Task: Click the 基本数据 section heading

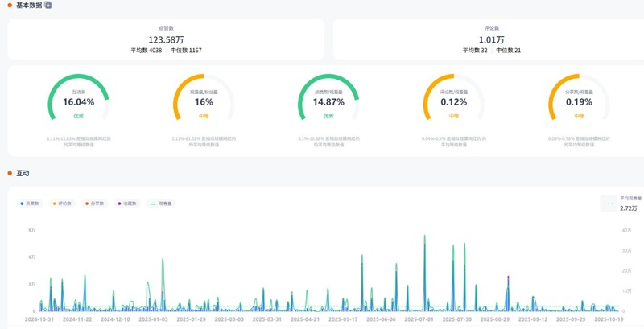Action: click(x=29, y=5)
